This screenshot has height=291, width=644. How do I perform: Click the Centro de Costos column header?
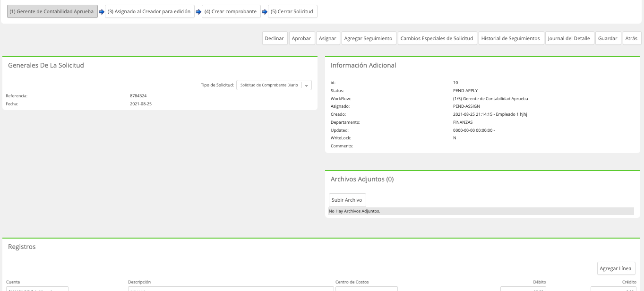pos(352,282)
